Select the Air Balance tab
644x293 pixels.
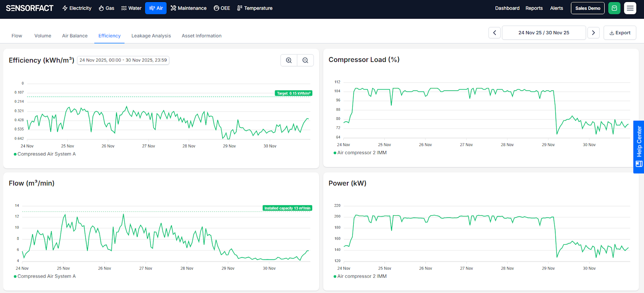point(74,36)
